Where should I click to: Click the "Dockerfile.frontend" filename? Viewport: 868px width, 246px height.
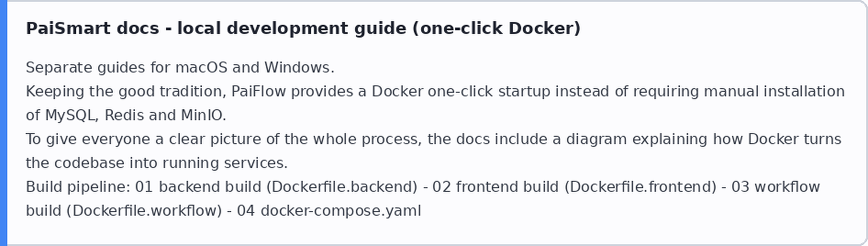tap(640, 187)
